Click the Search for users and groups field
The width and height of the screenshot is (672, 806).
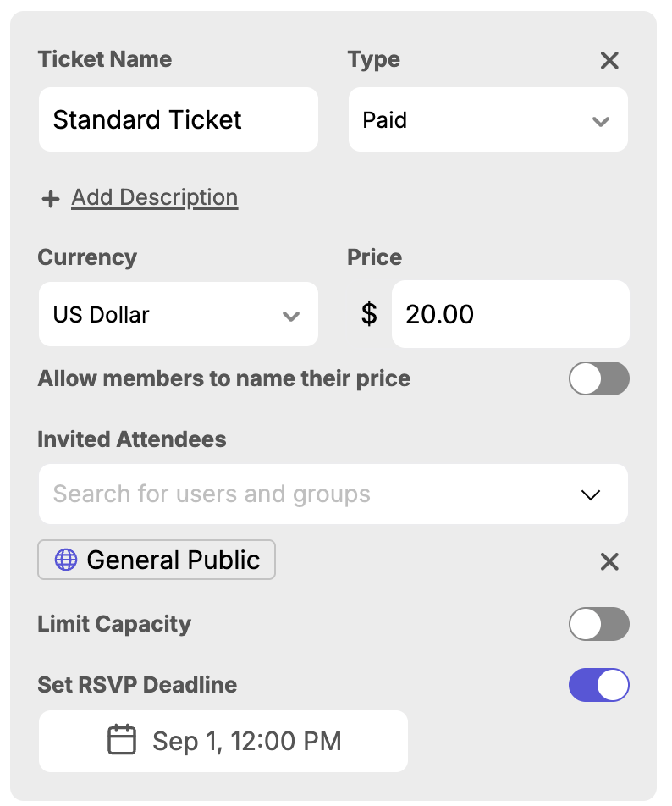pyautogui.click(x=305, y=494)
